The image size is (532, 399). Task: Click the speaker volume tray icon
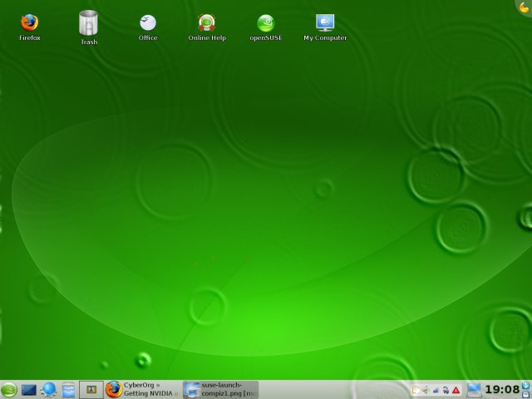[426, 390]
